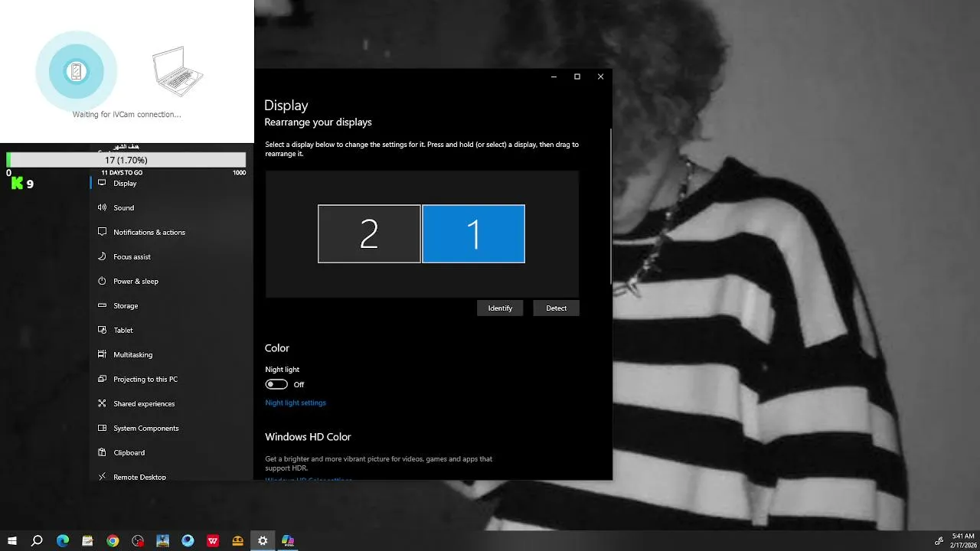Open Remote Desktop settings page

point(171,476)
